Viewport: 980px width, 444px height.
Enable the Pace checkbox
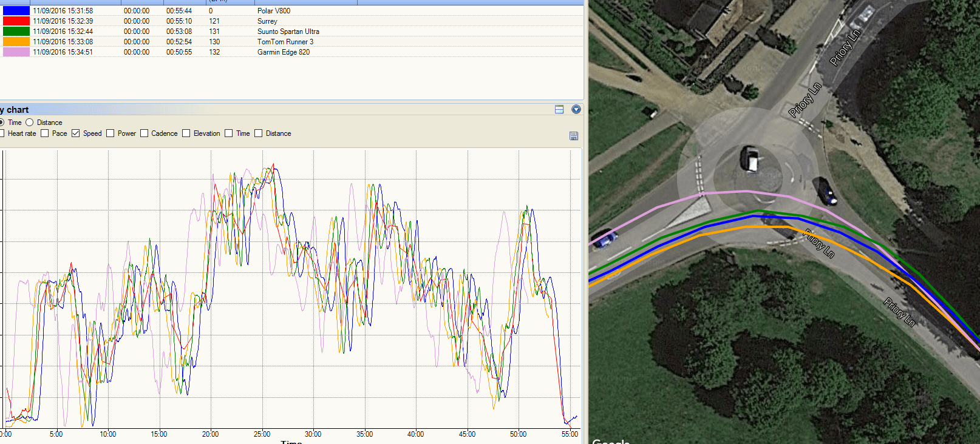pyautogui.click(x=45, y=133)
